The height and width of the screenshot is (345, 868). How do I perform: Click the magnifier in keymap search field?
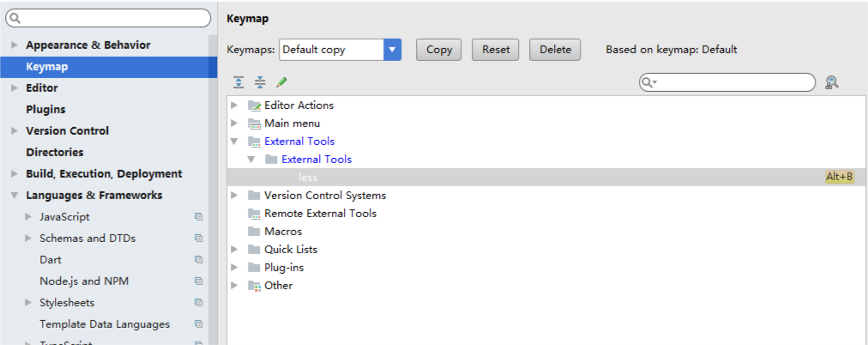(648, 82)
